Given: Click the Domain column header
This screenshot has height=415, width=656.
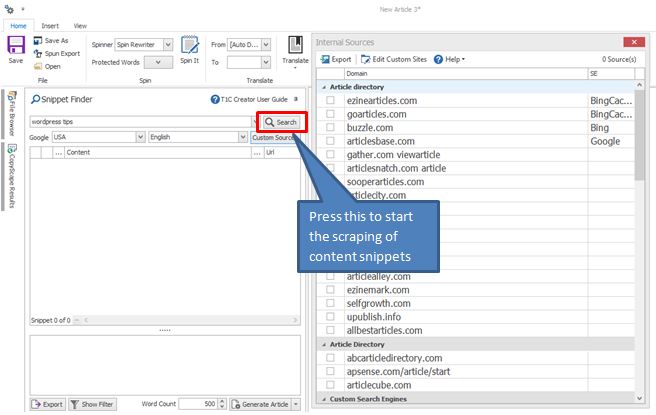Looking at the screenshot, I should 466,74.
